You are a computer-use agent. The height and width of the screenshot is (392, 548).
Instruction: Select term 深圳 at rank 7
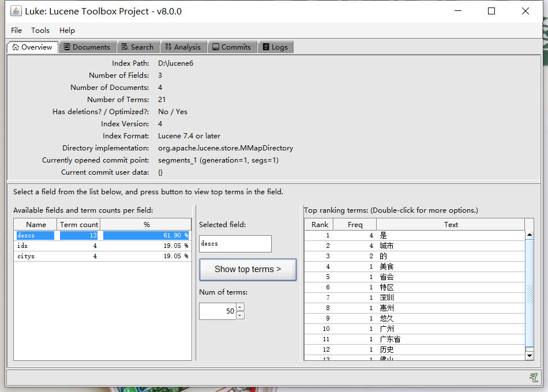click(415, 297)
